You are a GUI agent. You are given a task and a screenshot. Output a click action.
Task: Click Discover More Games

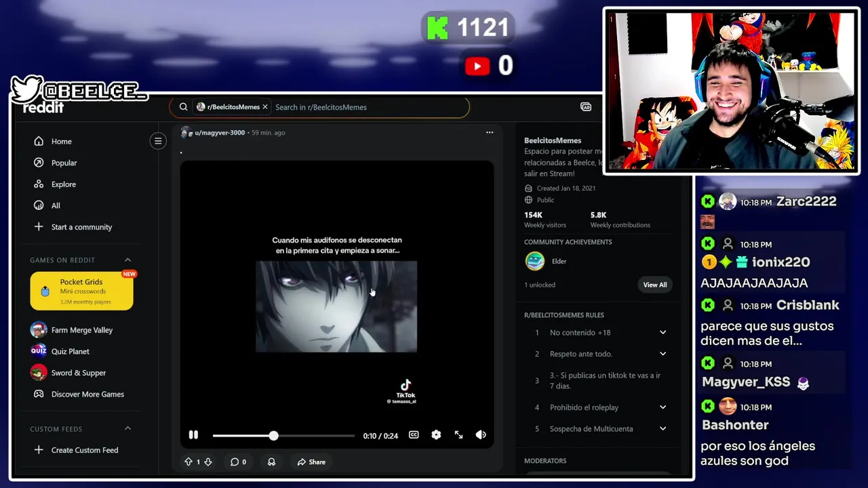pyautogui.click(x=87, y=394)
